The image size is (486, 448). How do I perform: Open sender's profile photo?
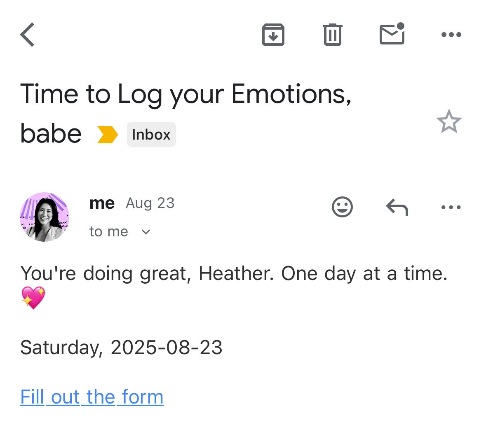[x=45, y=217]
